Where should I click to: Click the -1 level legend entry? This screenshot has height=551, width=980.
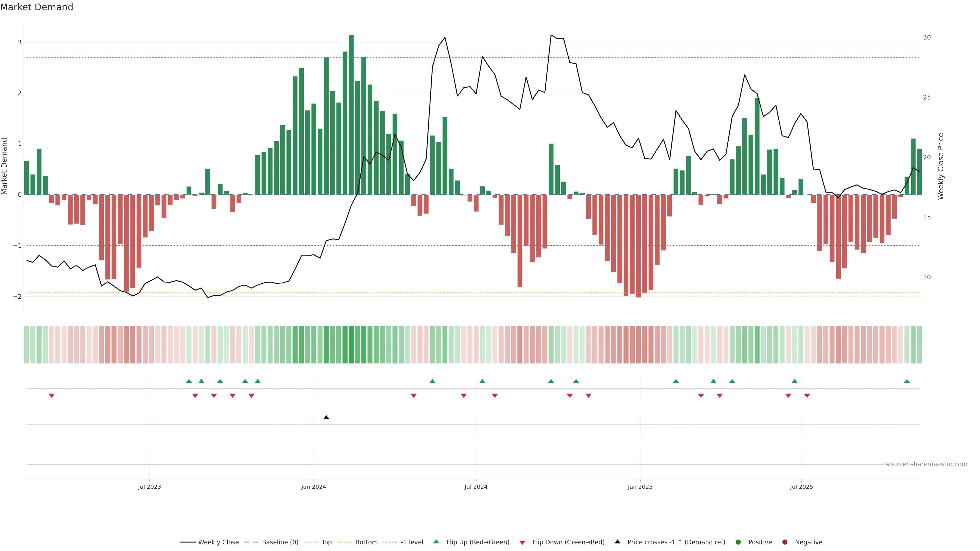click(412, 542)
